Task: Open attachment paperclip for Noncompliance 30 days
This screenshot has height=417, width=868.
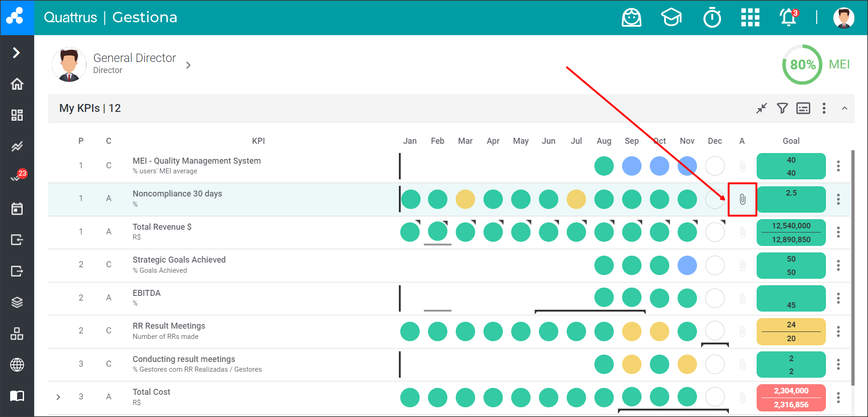Action: (742, 199)
